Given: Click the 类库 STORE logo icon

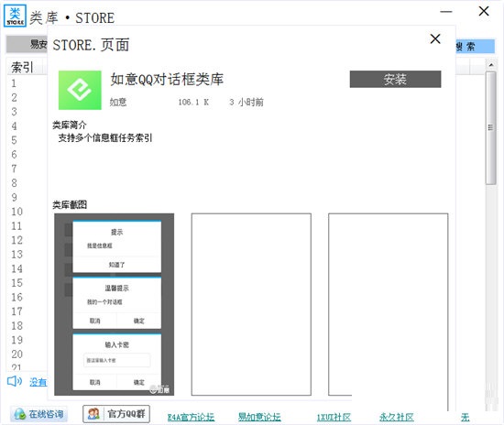Looking at the screenshot, I should click(15, 16).
